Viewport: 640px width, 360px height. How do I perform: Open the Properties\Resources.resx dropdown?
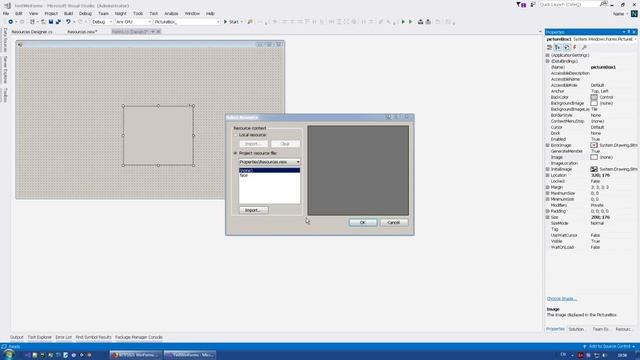pyautogui.click(x=269, y=162)
